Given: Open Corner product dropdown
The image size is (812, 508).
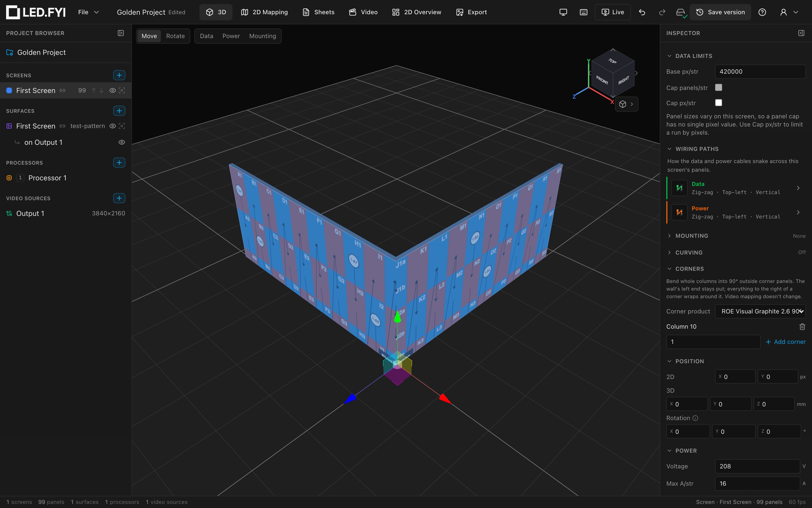Looking at the screenshot, I should click(x=760, y=311).
